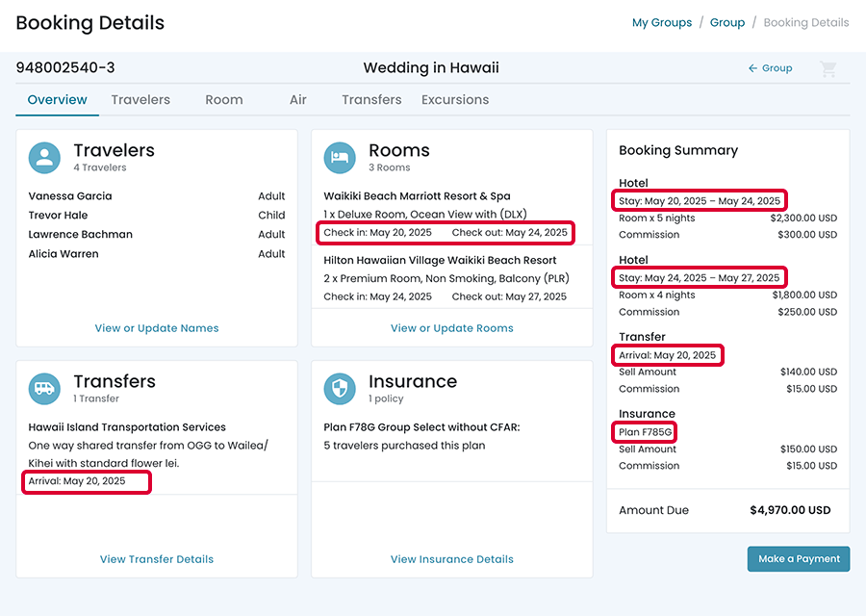Select the Overview tab
The image size is (866, 616).
57,99
